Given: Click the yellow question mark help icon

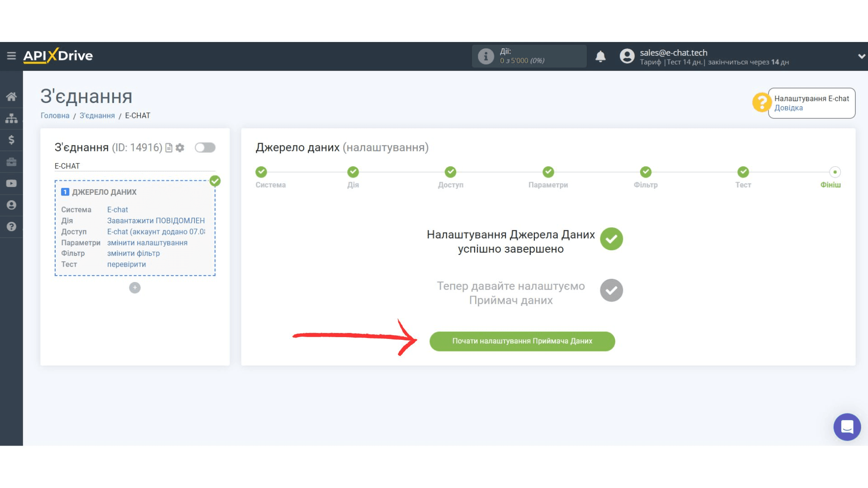Looking at the screenshot, I should click(761, 102).
